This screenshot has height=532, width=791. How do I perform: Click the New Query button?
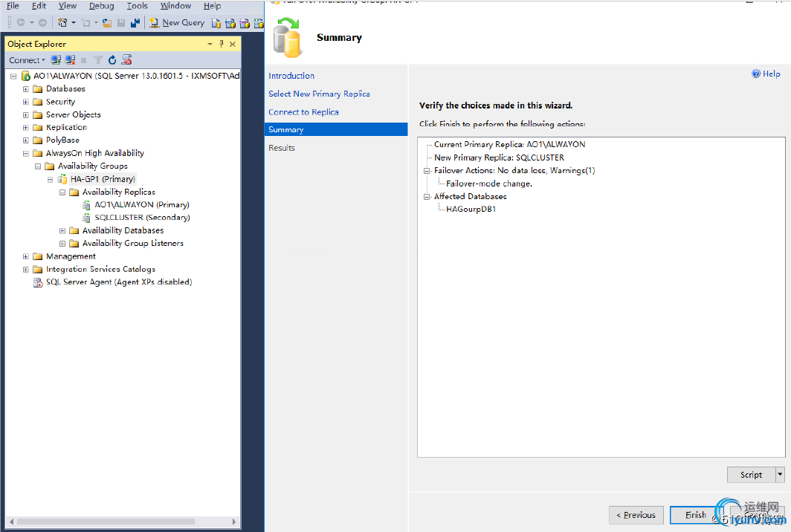click(177, 23)
